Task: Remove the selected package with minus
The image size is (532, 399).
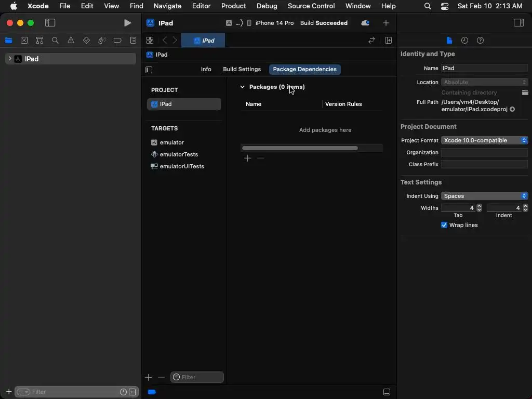Action: click(261, 158)
